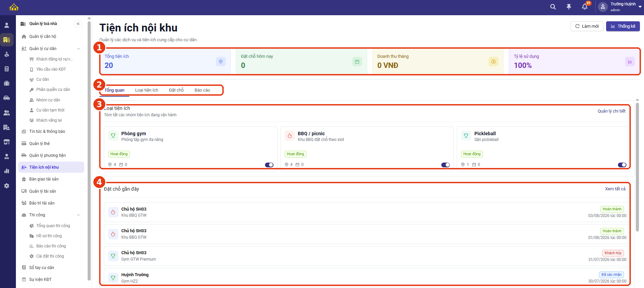
Task: Switch to the Loại tiện ích tab
Action: tap(147, 90)
